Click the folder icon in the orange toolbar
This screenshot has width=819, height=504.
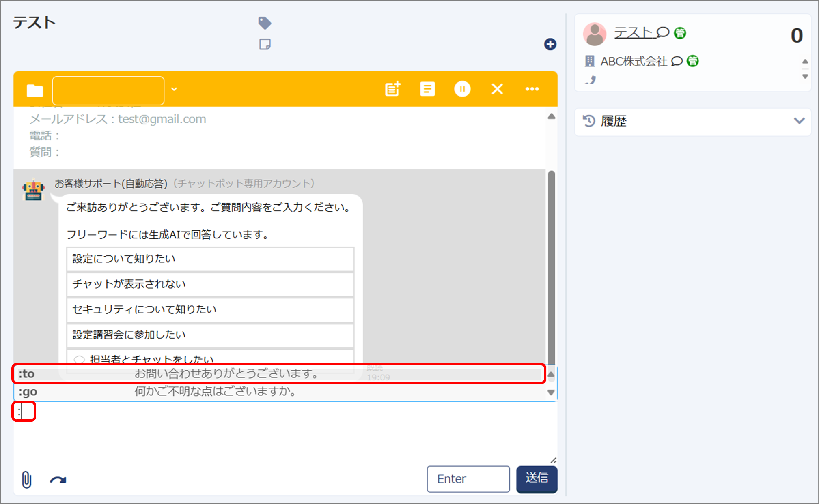[x=35, y=90]
